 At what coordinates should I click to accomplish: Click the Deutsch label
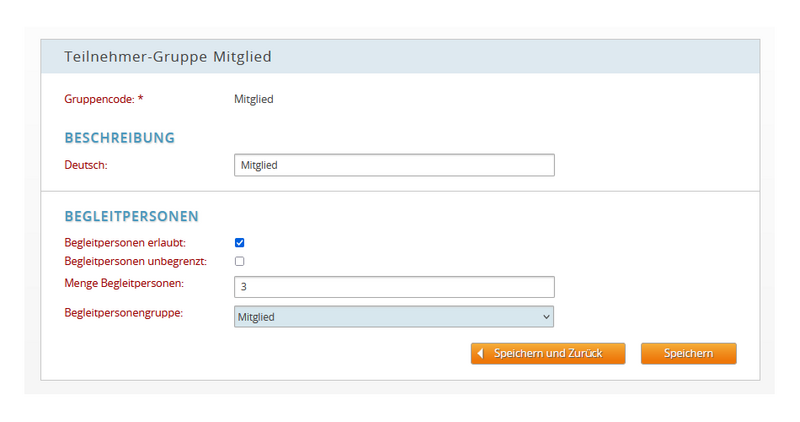(86, 165)
